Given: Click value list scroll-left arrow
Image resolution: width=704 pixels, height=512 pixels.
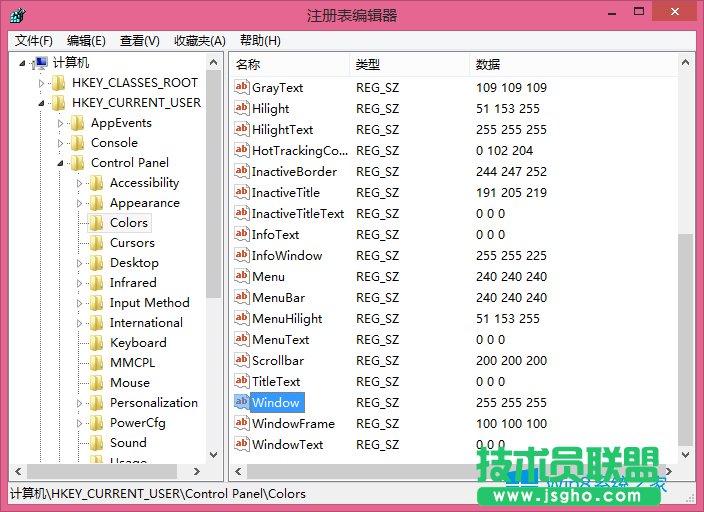Looking at the screenshot, I should coord(238,471).
